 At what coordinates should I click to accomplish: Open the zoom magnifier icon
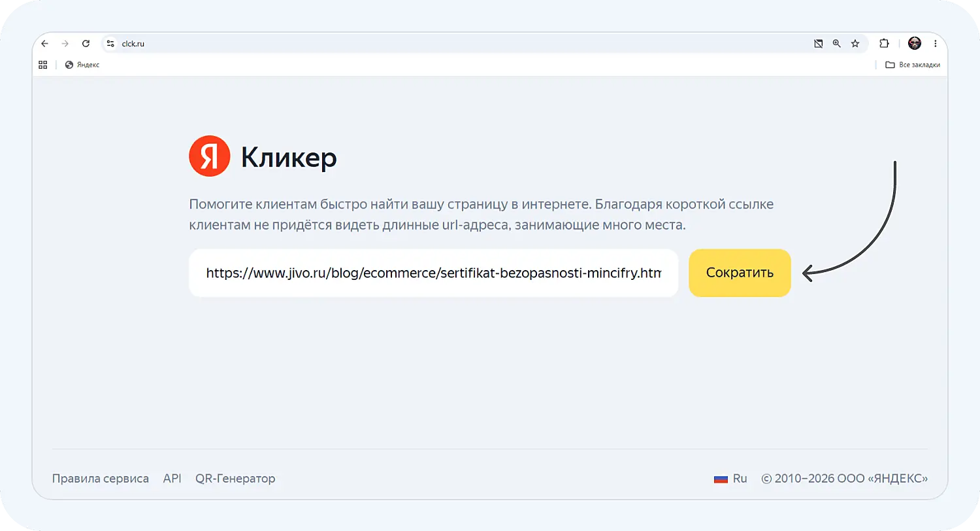point(836,44)
